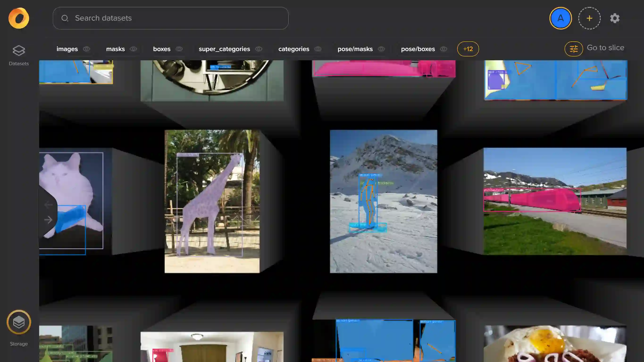Focus the Search datasets field
This screenshot has width=644, height=362.
click(x=171, y=18)
